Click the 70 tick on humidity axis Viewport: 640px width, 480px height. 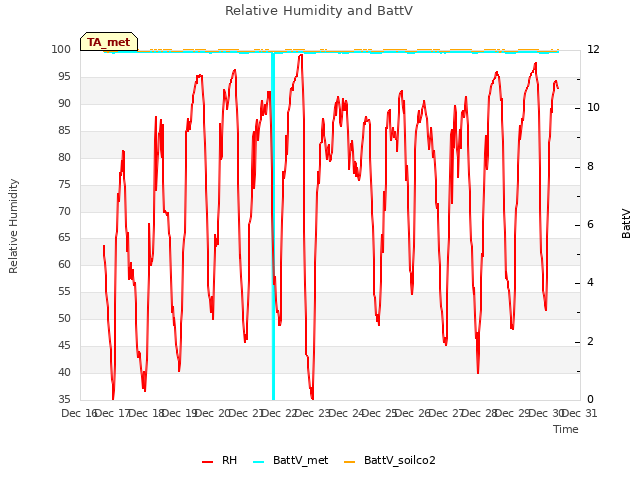[x=64, y=211]
